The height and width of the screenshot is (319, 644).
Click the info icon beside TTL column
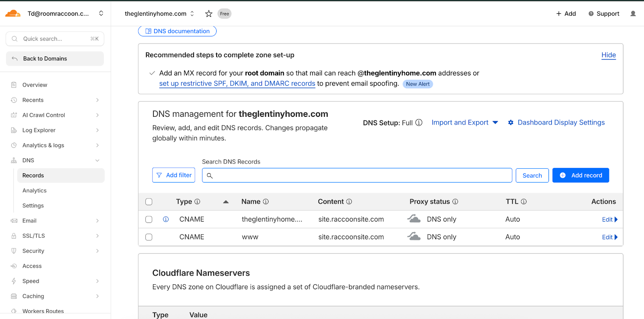click(x=524, y=202)
